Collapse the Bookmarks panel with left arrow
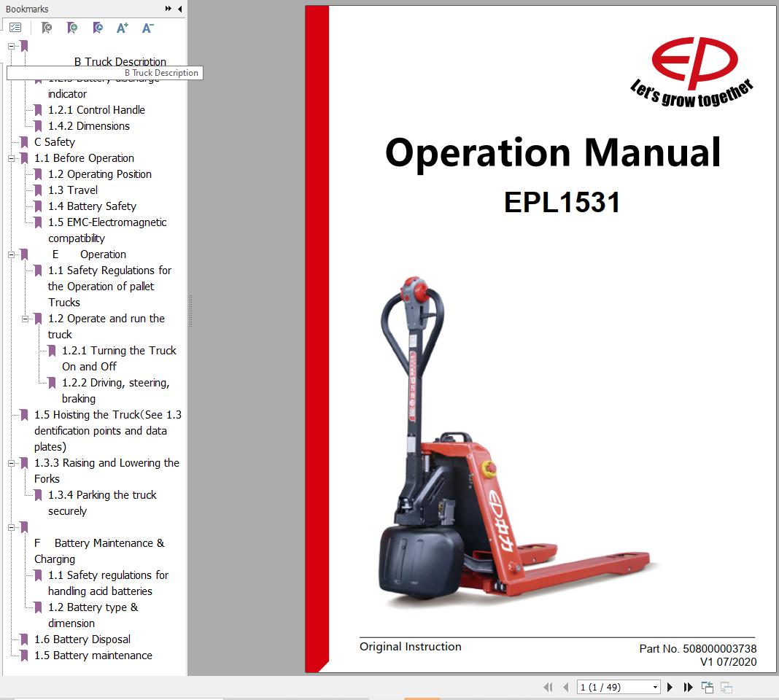Image resolution: width=779 pixels, height=700 pixels. point(180,9)
